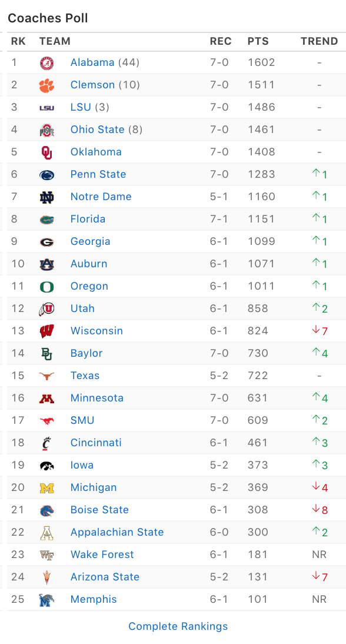Viewport: 346px width, 644px height.
Task: Click the Wake Forest team link
Action: [102, 555]
